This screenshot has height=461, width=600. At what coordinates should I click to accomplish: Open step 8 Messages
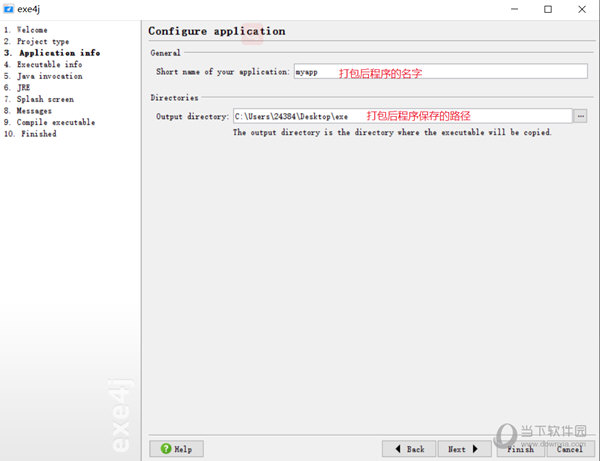[28, 111]
